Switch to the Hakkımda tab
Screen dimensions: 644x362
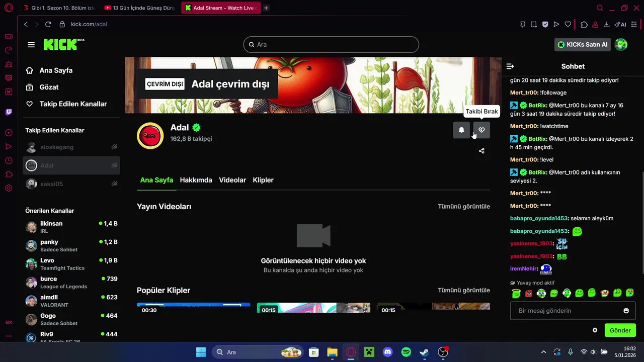[x=196, y=180]
